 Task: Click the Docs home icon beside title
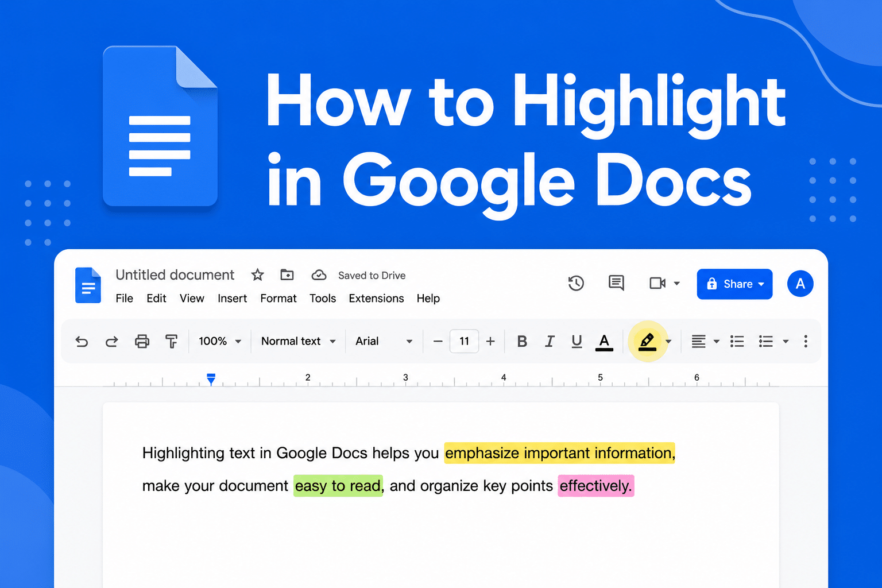[88, 285]
